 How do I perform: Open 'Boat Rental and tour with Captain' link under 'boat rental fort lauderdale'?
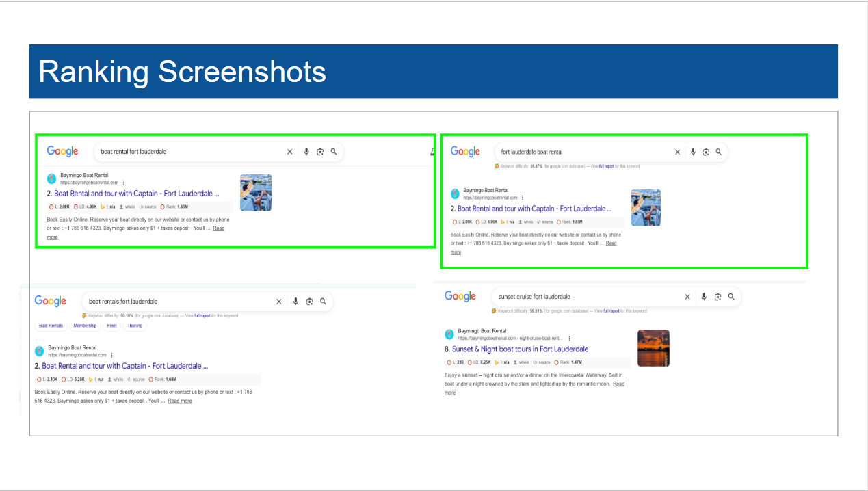click(137, 194)
